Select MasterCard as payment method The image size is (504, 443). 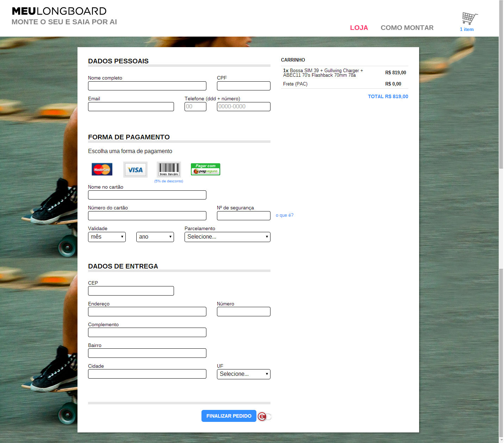[102, 169]
